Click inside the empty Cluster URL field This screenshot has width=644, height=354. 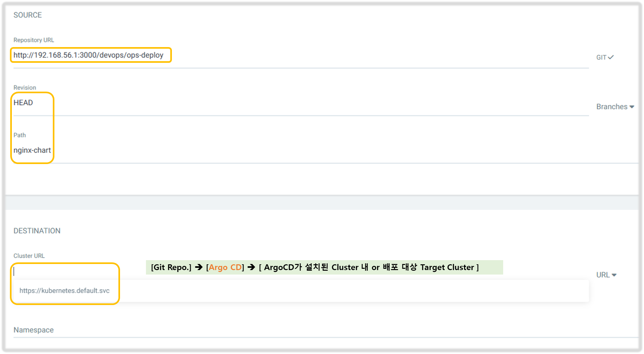click(x=64, y=271)
